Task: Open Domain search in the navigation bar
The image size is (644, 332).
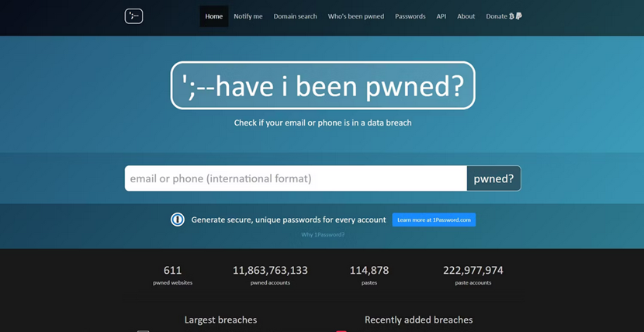Action: (x=295, y=16)
